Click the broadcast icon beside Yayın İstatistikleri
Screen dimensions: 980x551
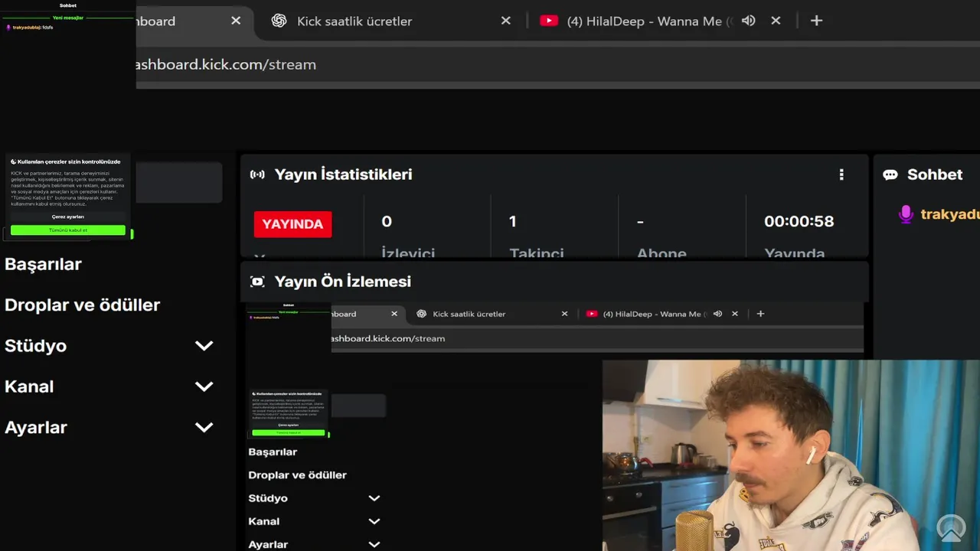tap(257, 174)
